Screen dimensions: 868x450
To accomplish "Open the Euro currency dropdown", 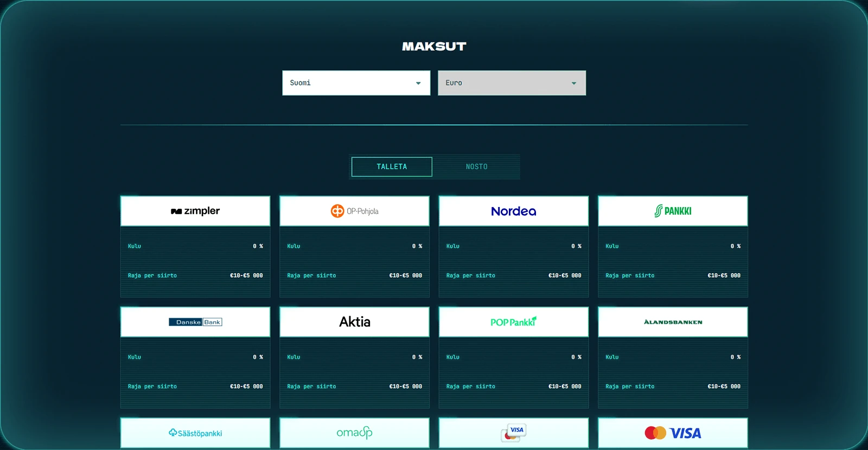I will click(512, 83).
